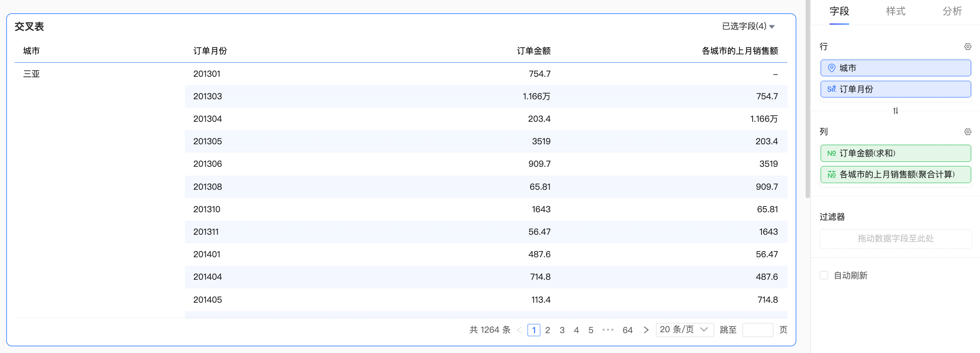Viewport: 980px width, 353px height.
Task: Switch to the 分析 tab
Action: click(952, 11)
